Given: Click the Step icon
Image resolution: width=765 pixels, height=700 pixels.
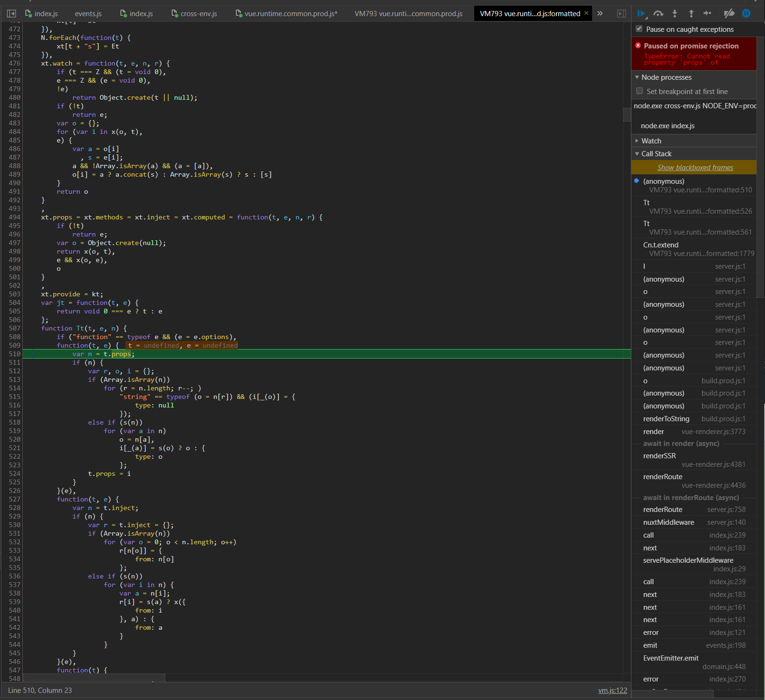Looking at the screenshot, I should [708, 13].
